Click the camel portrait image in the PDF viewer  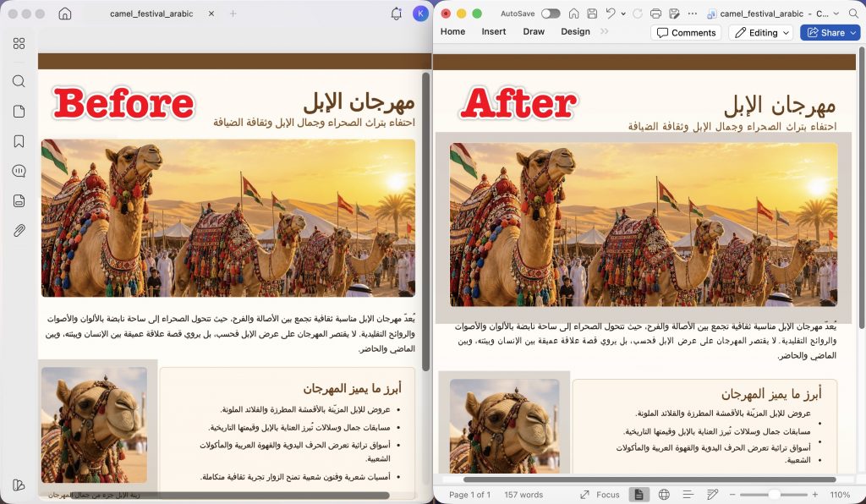95,425
